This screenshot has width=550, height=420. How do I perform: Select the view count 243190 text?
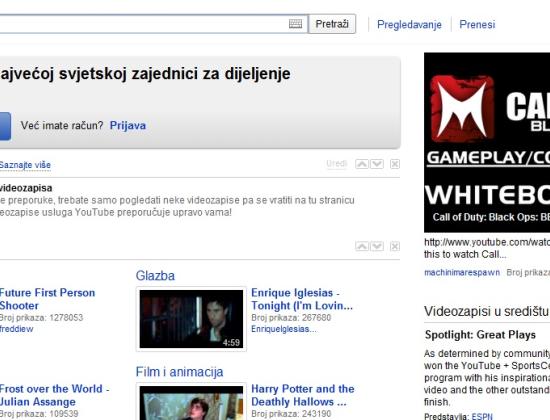pyautogui.click(x=316, y=414)
